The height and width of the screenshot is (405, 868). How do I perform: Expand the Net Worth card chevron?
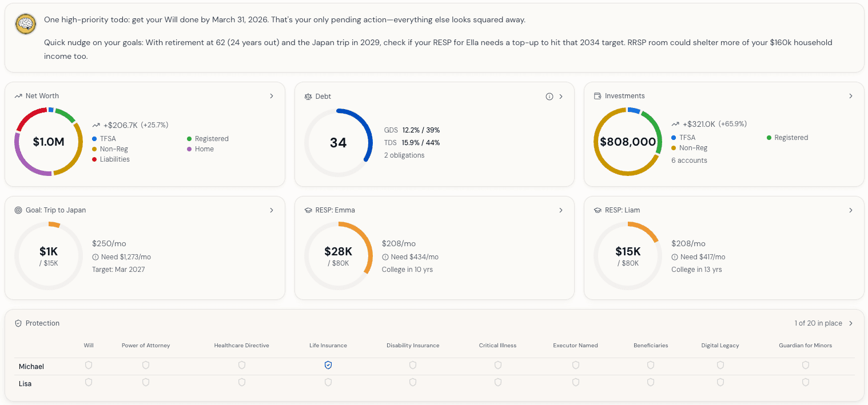tap(272, 96)
